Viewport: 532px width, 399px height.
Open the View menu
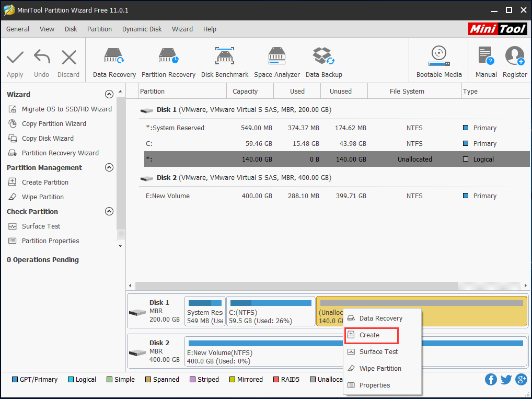(x=47, y=29)
